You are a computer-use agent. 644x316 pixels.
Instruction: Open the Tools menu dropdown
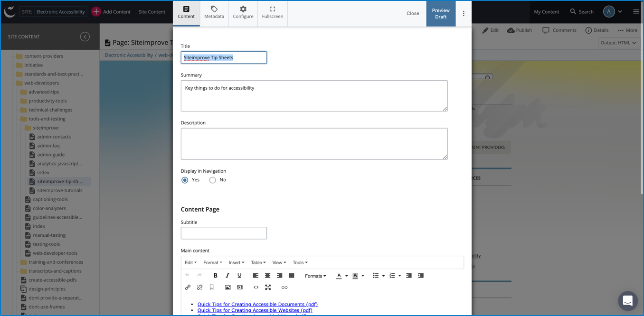pos(300,263)
